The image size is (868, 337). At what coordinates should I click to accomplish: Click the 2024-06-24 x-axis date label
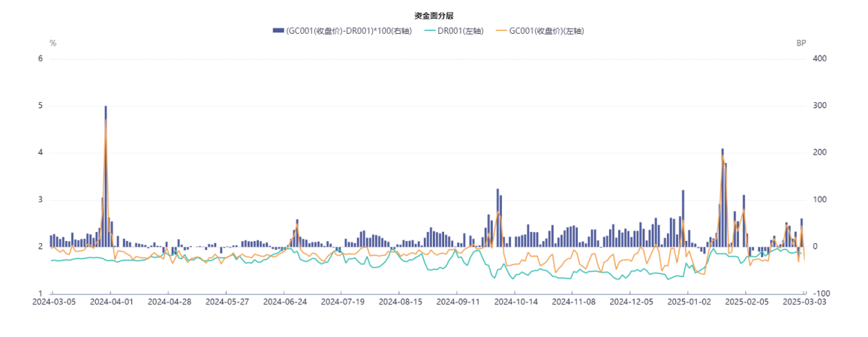pos(284,302)
